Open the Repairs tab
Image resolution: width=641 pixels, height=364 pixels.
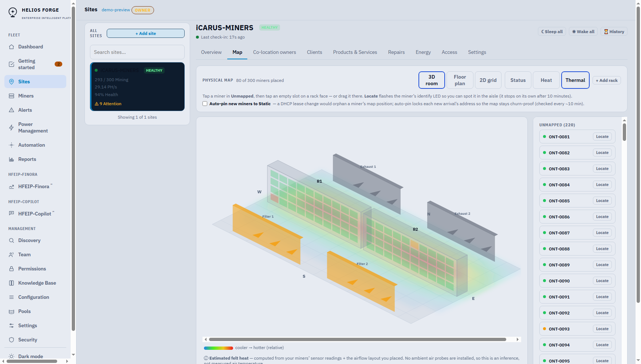(396, 52)
